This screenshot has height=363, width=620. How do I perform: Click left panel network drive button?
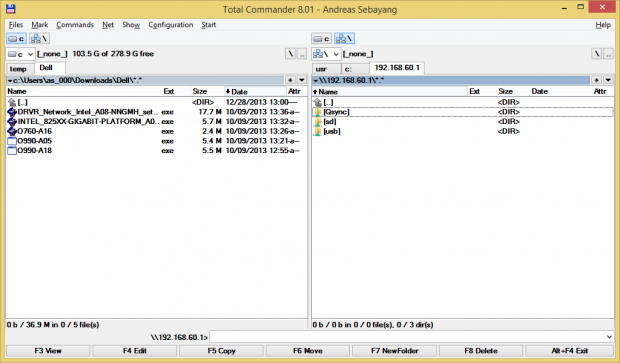[x=39, y=38]
